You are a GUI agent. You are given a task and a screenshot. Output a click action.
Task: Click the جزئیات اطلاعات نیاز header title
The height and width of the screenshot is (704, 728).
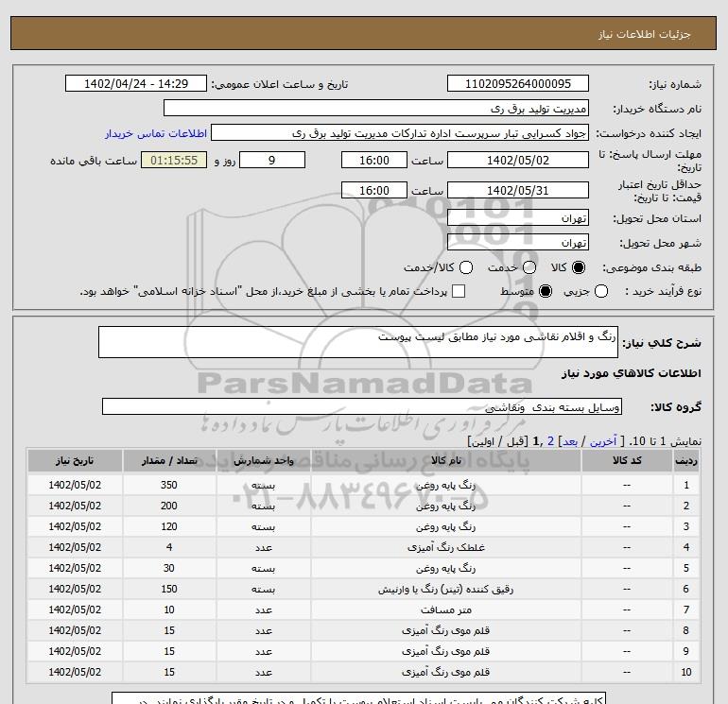[645, 34]
